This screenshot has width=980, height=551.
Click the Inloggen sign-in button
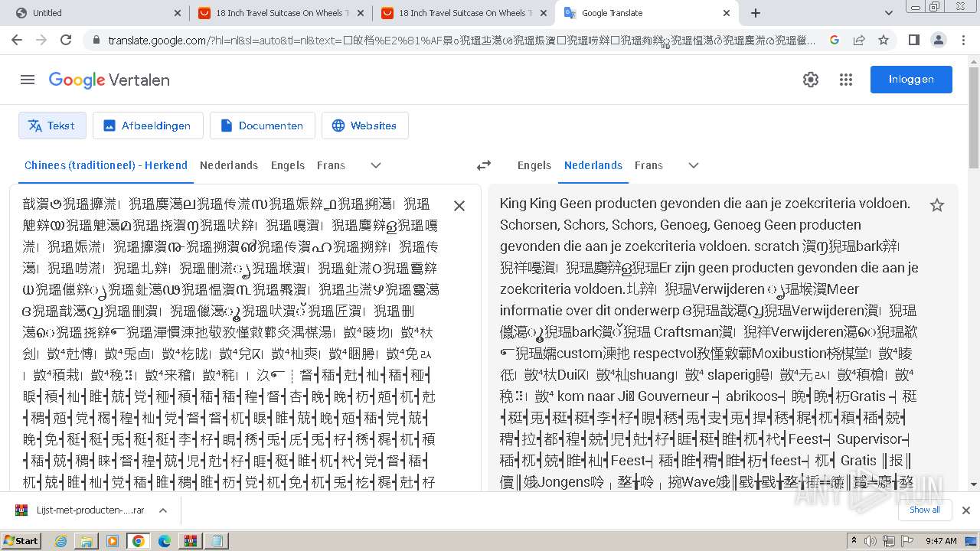(911, 80)
